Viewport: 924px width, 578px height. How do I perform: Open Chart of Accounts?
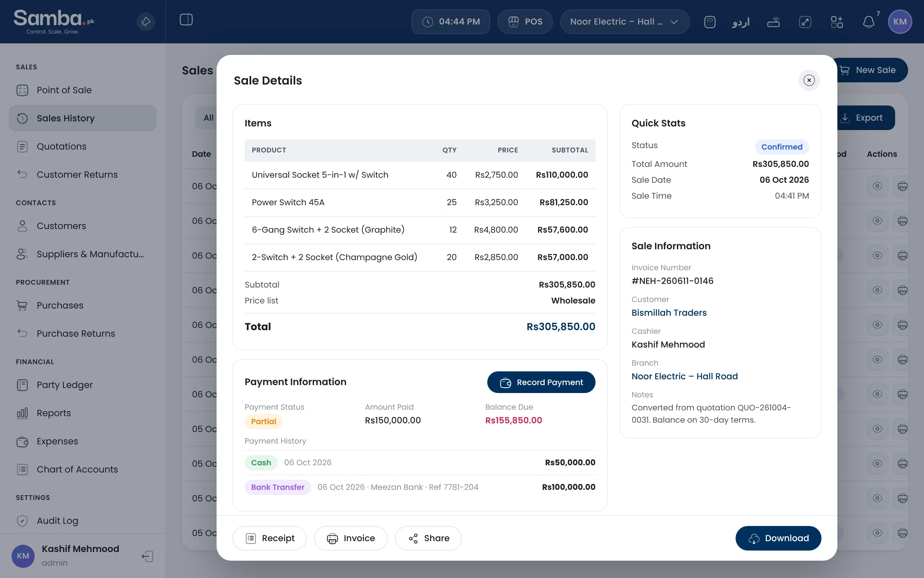pyautogui.click(x=82, y=469)
